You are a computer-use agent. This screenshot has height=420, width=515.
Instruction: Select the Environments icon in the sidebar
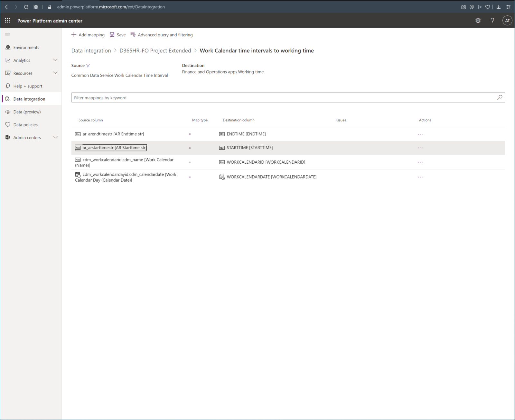pos(8,47)
